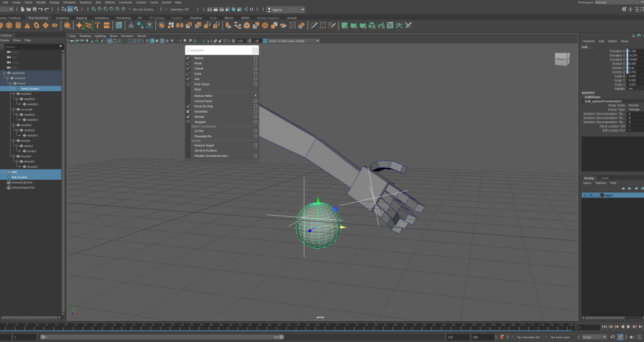Click the Open Scene folder icon
This screenshot has width=644, height=342.
pos(28,9)
